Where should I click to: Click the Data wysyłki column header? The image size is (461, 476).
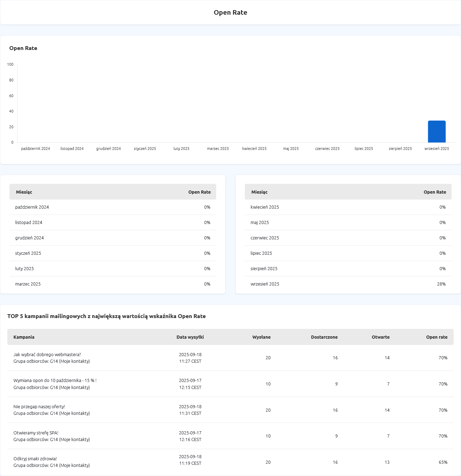click(x=190, y=337)
